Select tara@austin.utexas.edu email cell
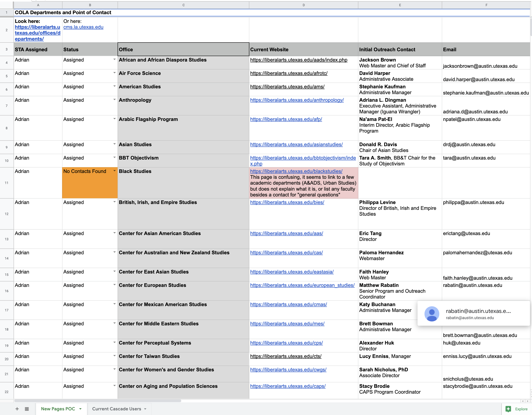Viewport: 532px width, 415px height. (x=486, y=161)
